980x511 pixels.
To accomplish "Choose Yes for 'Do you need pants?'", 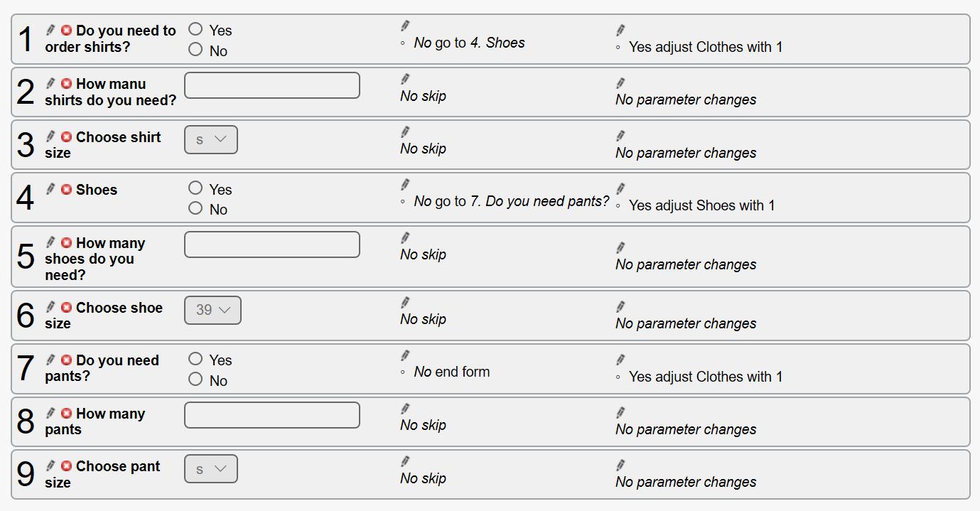I will tap(195, 359).
